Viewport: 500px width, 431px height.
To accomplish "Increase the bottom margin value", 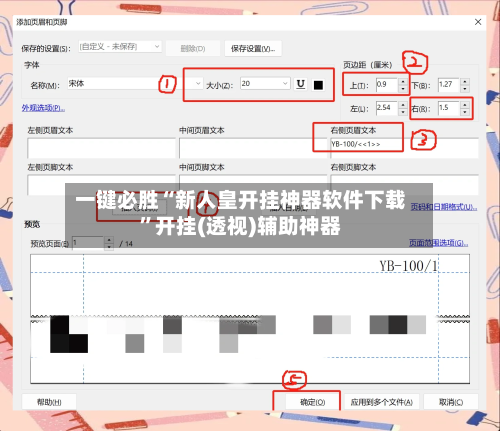I will [x=465, y=82].
